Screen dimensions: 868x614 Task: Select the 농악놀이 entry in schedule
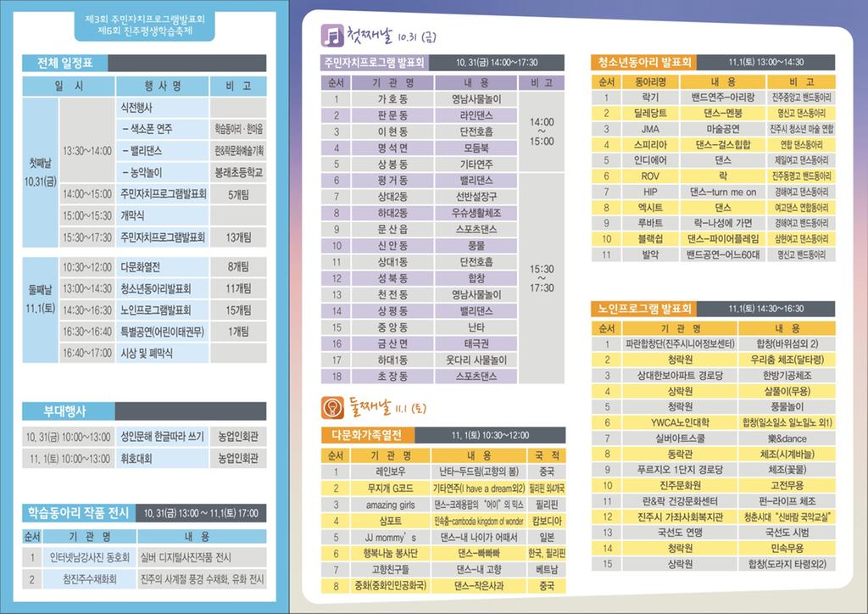point(162,173)
